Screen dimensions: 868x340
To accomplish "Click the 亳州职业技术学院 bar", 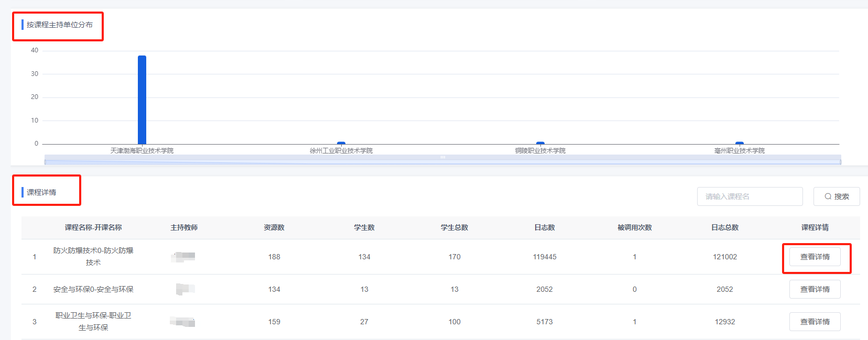I will pyautogui.click(x=740, y=142).
